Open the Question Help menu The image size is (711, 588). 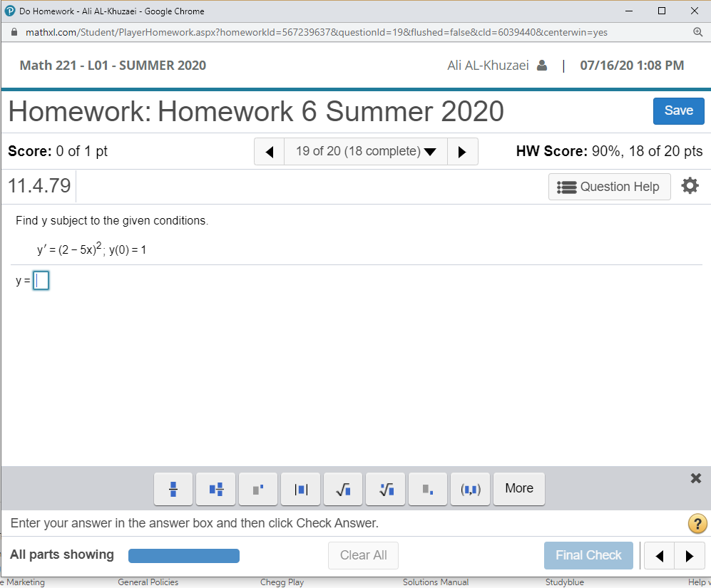609,186
